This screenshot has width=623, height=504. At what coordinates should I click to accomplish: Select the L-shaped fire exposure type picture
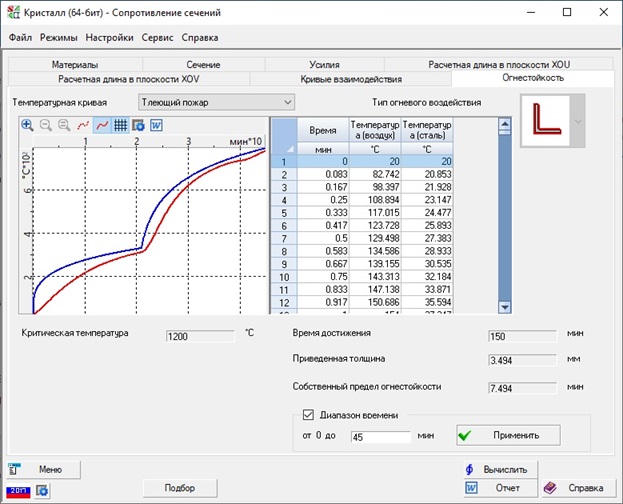coord(545,120)
